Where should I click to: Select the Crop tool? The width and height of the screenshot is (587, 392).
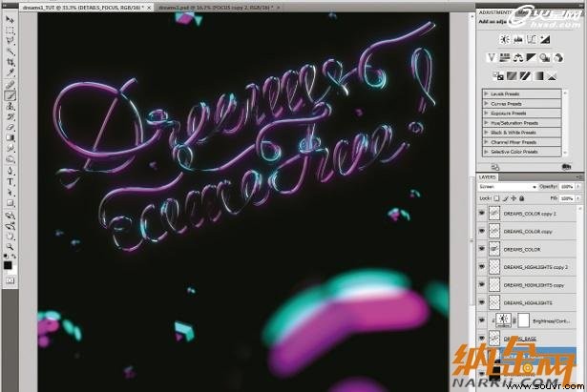tap(10, 62)
